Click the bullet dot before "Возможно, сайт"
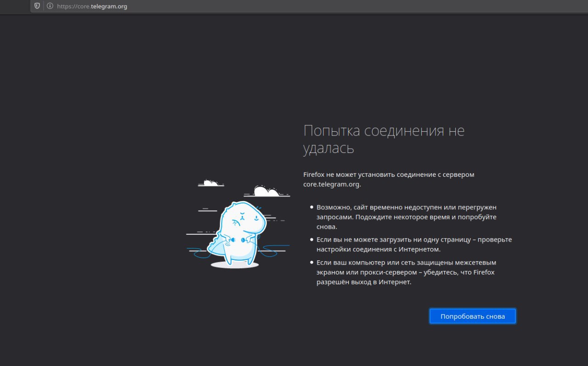Screen dimensions: 588x366 coord(311,208)
